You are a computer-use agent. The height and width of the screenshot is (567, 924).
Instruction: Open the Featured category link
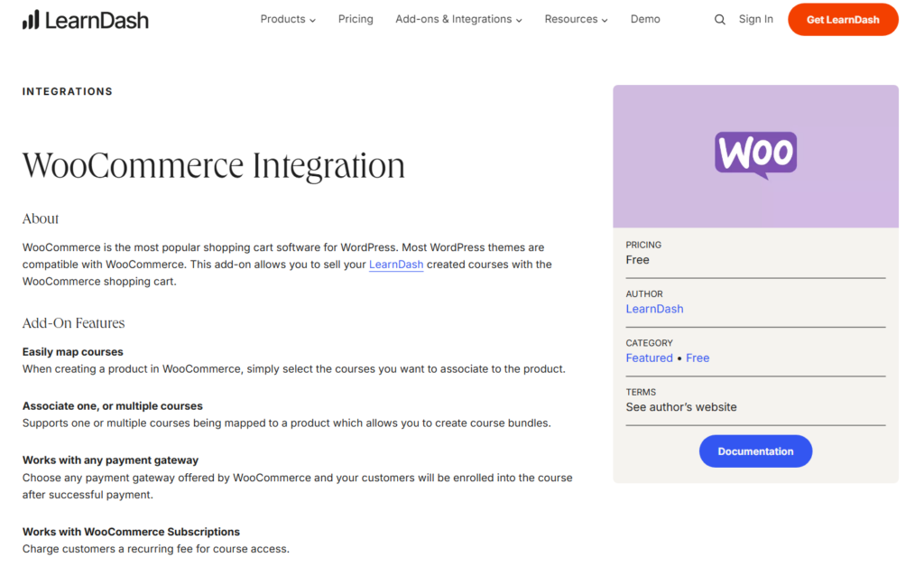(x=649, y=358)
